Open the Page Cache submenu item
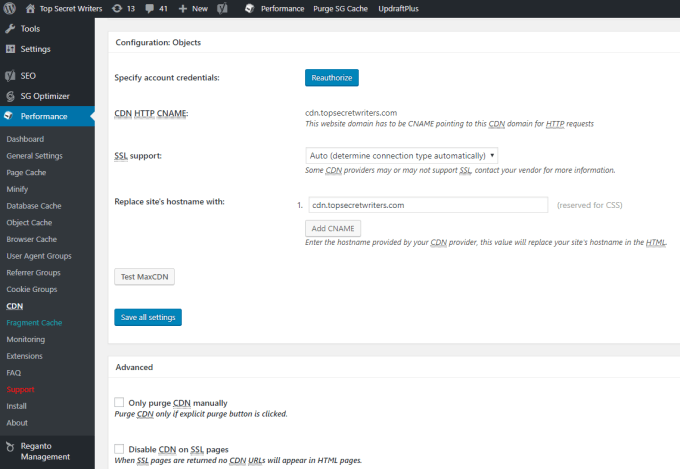This screenshot has width=680, height=469. click(x=26, y=172)
